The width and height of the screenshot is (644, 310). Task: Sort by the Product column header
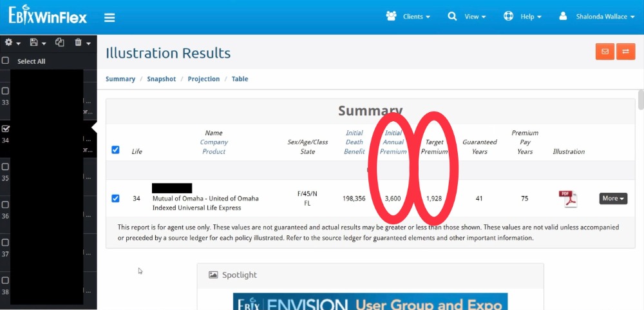tap(214, 151)
